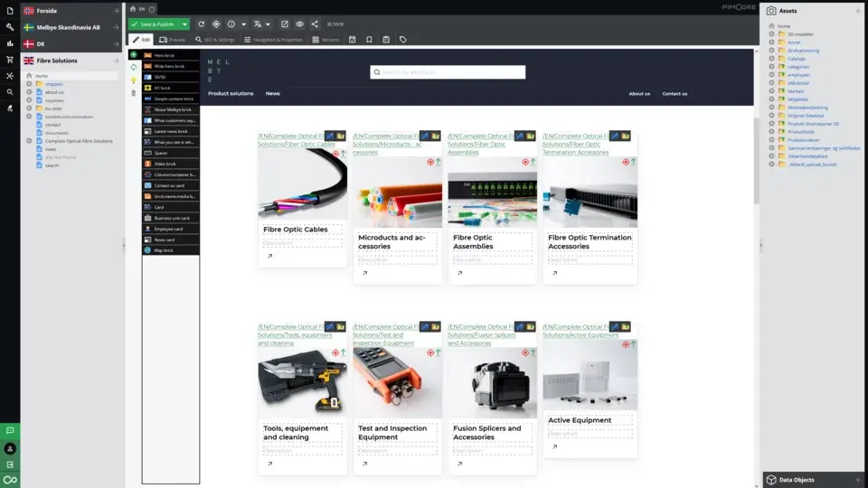The width and height of the screenshot is (868, 488).
Task: Select the search document in the tree
Action: tap(52, 165)
